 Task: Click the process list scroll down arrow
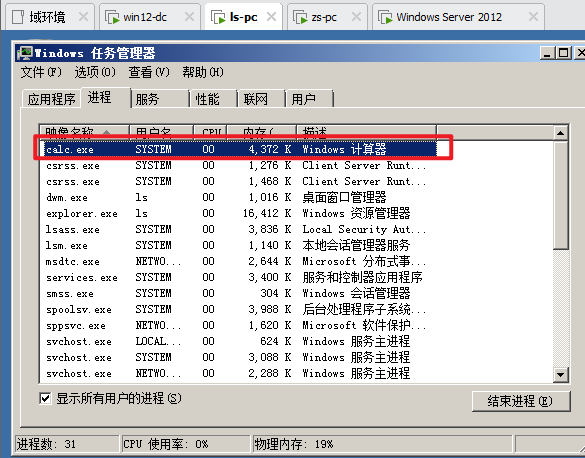561,374
